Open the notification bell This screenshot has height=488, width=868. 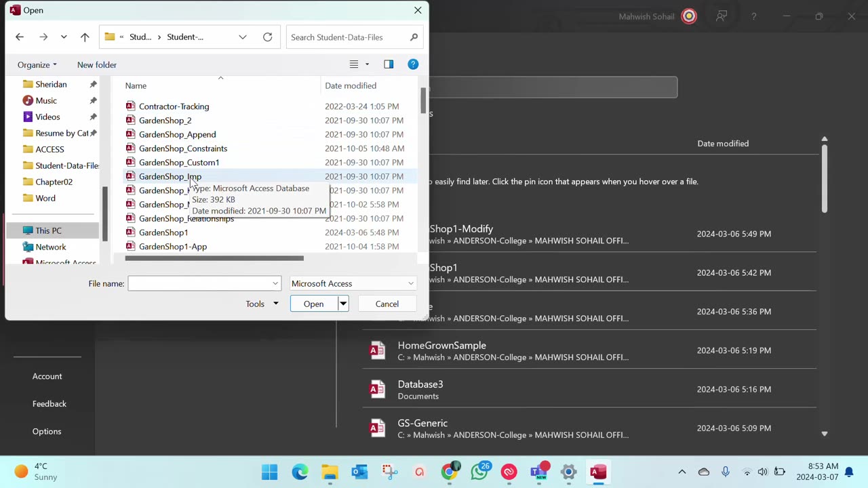coord(849,472)
